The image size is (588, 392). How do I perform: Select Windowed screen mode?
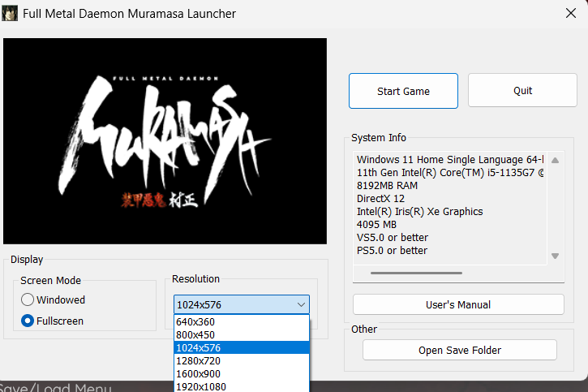coord(54,299)
